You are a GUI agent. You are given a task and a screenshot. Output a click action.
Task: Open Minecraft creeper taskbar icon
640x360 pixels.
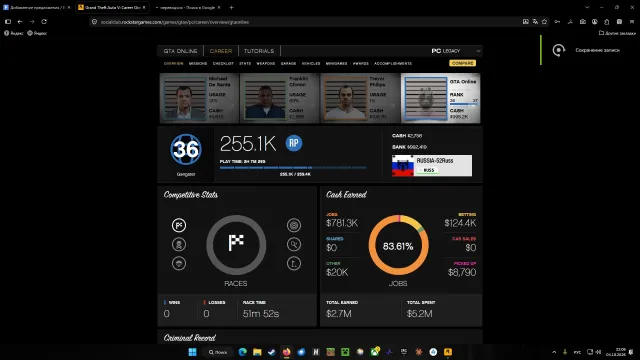click(345, 352)
